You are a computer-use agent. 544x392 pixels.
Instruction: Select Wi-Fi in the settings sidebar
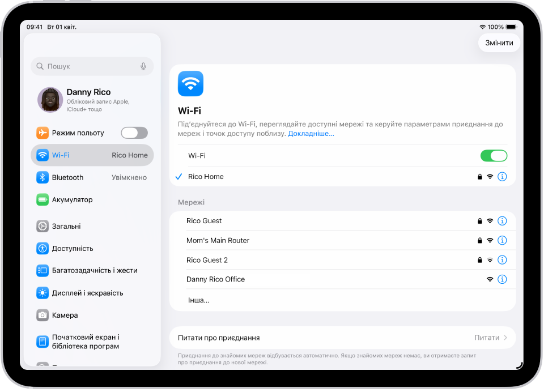[92, 155]
